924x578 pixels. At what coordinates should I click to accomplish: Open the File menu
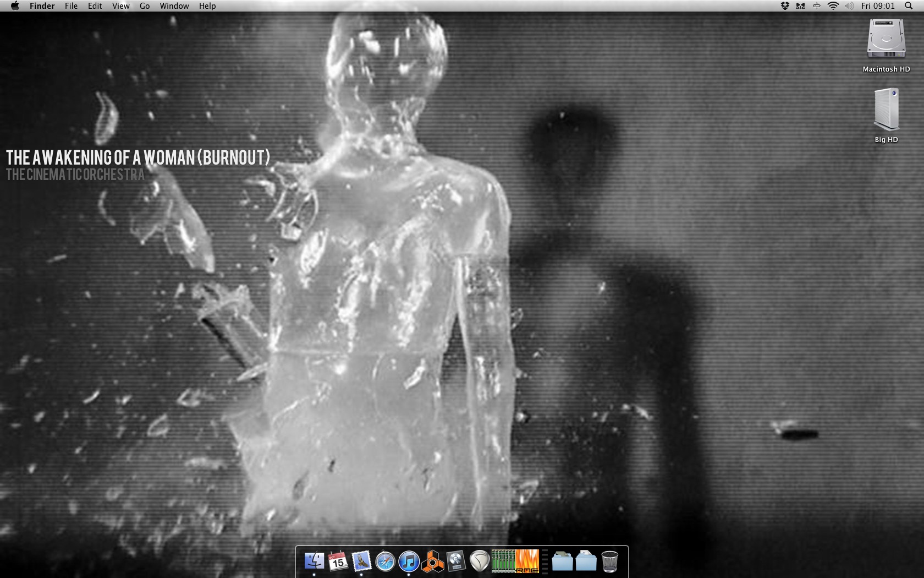point(71,6)
